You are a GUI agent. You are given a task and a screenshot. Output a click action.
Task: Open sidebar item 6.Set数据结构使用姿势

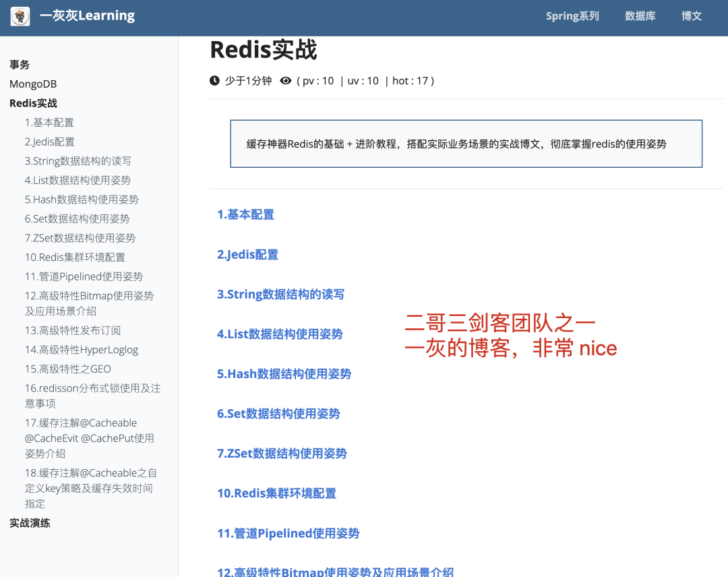point(77,218)
